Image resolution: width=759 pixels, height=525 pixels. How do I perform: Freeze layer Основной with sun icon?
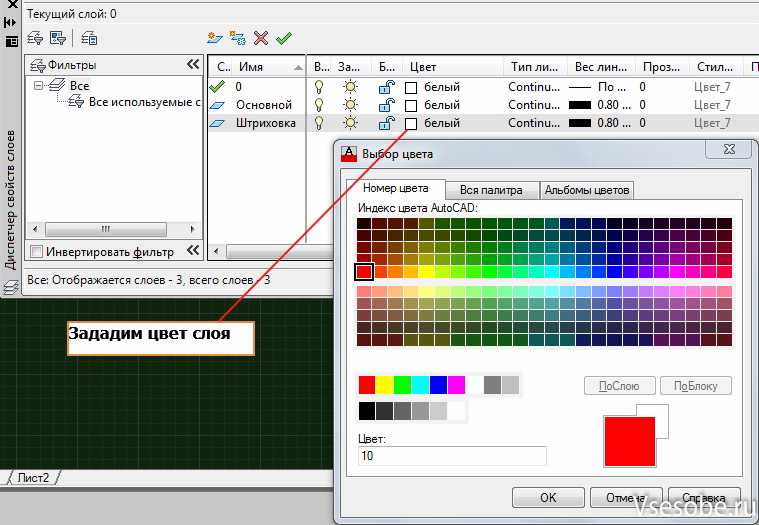coord(350,105)
